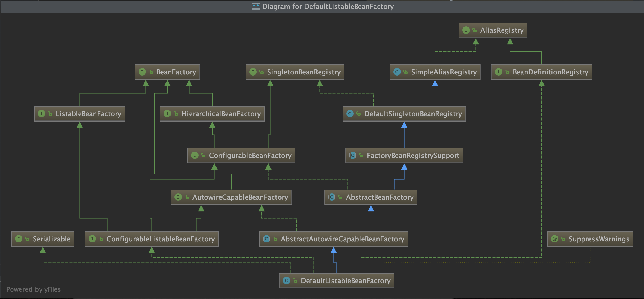Click abstract class icon on FactoryBeanRegistrySupport
The width and height of the screenshot is (644, 299).
(353, 156)
